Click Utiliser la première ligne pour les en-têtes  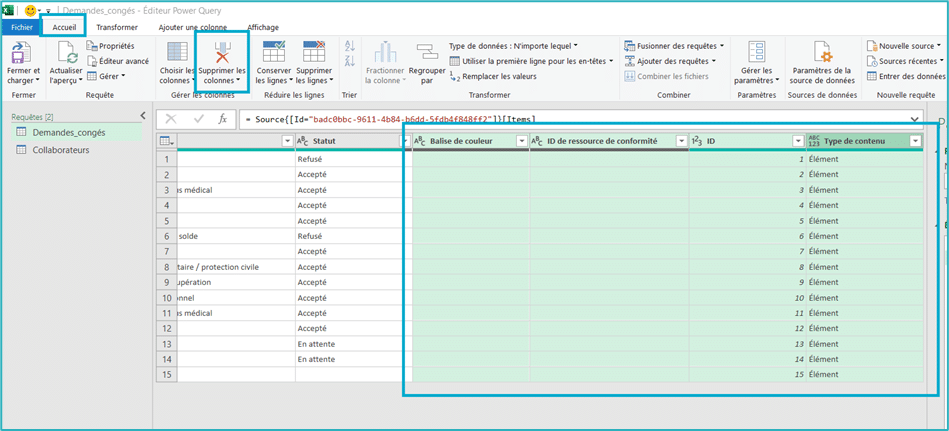point(531,61)
